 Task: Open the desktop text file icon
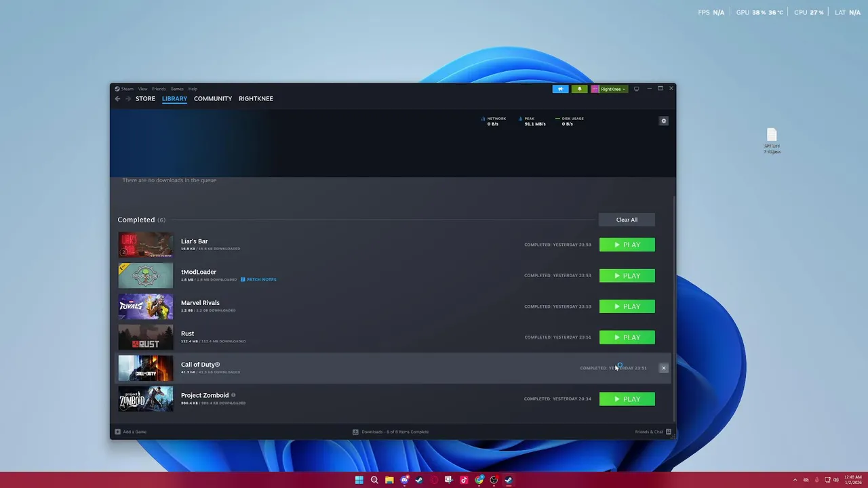(x=772, y=141)
